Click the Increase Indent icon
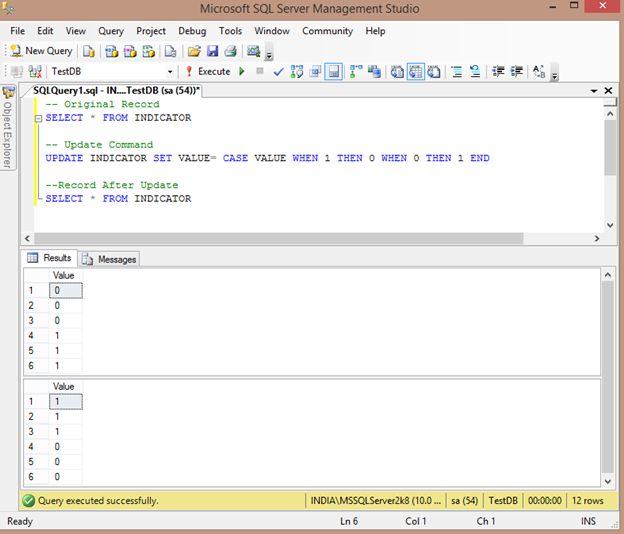This screenshot has width=624, height=534. coord(517,72)
